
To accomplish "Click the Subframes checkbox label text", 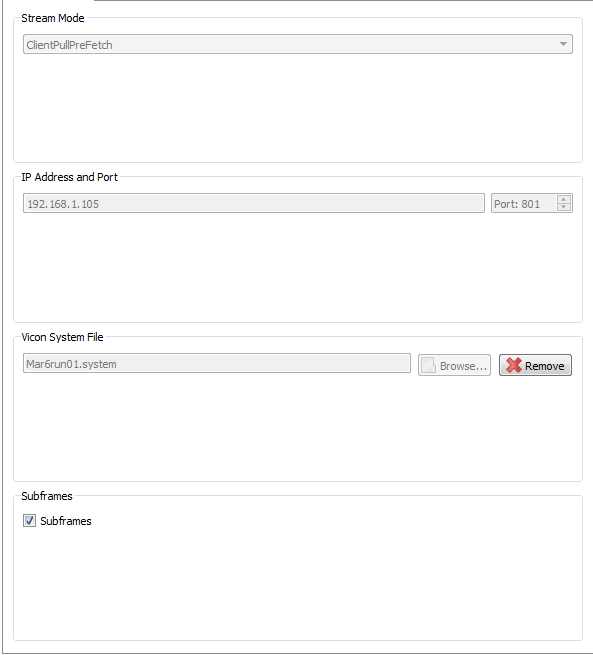I will click(66, 521).
